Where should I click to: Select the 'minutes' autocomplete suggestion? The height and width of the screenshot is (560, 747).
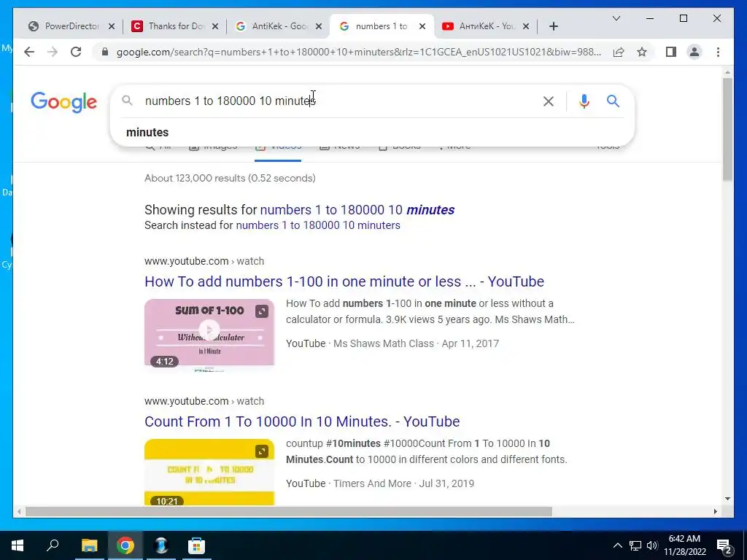(x=372, y=133)
